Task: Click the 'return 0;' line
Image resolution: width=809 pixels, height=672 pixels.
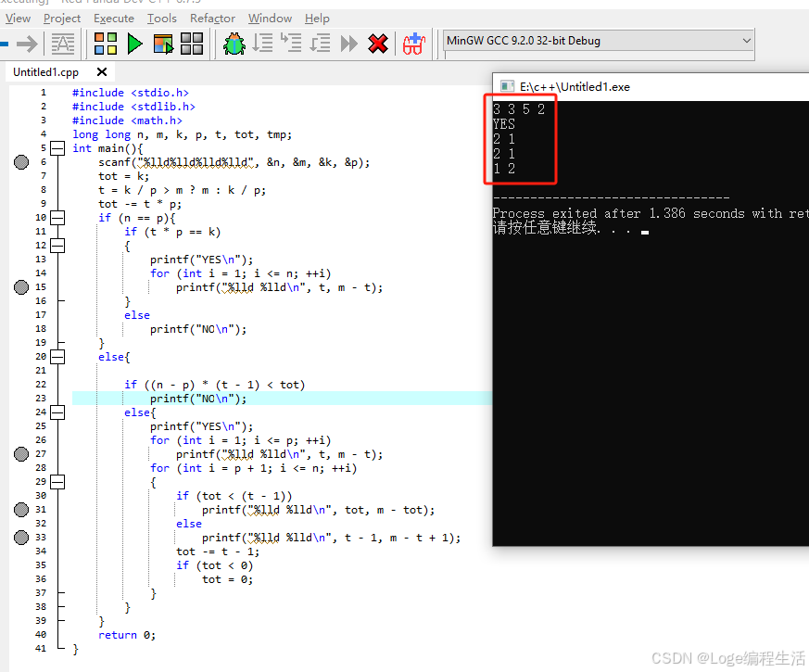Action: [127, 635]
